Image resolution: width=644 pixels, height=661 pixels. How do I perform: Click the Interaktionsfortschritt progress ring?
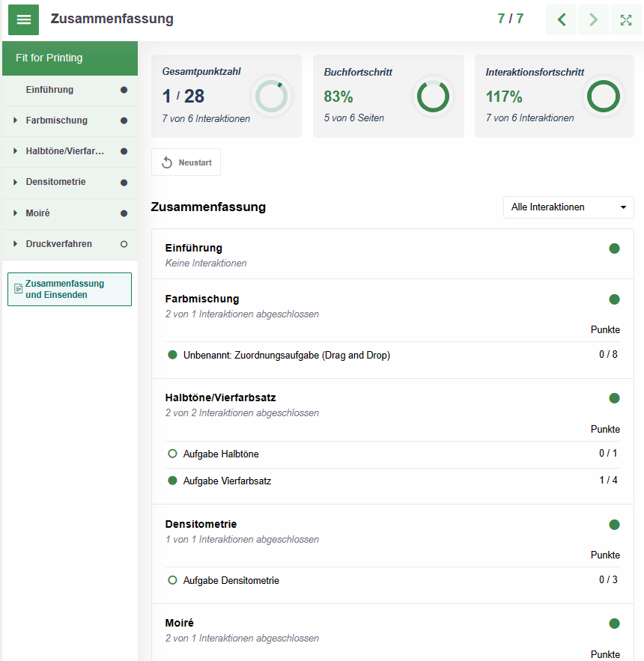604,96
